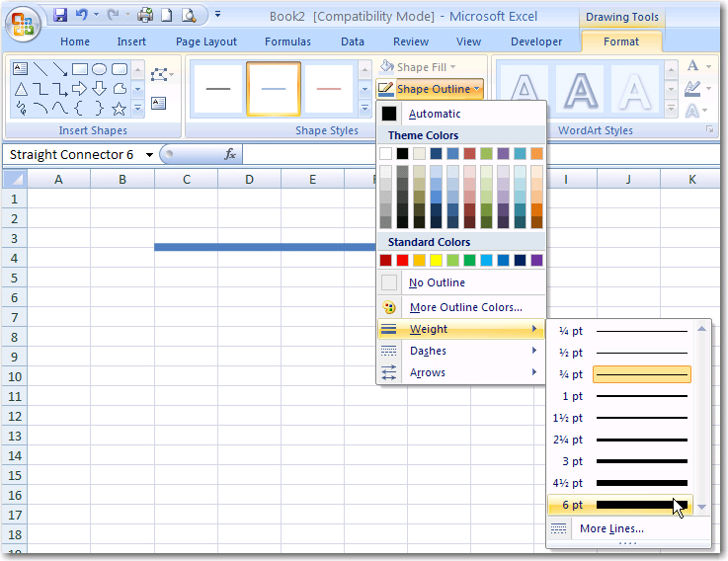Pick the red standard color swatch

click(x=403, y=260)
